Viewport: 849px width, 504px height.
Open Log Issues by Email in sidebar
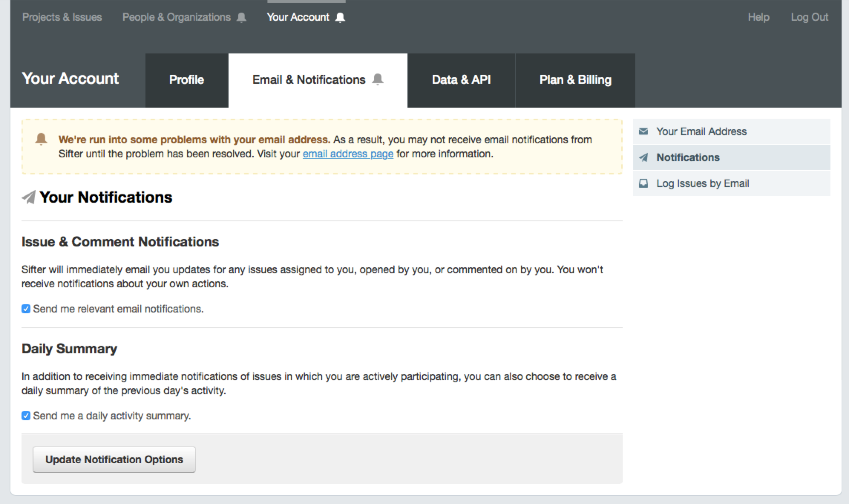point(732,183)
